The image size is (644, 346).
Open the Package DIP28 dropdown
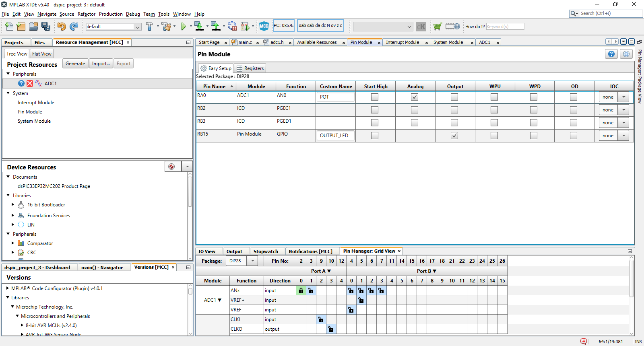pyautogui.click(x=252, y=261)
